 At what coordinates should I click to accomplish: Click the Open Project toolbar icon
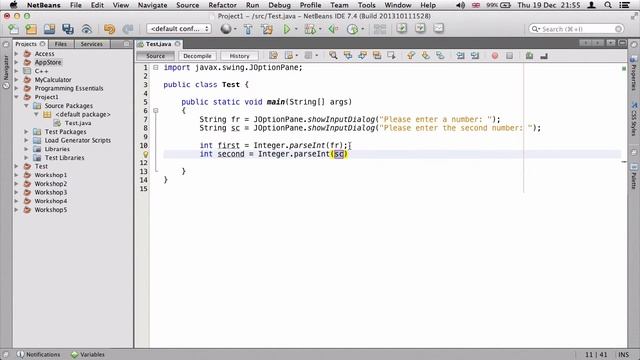49,29
